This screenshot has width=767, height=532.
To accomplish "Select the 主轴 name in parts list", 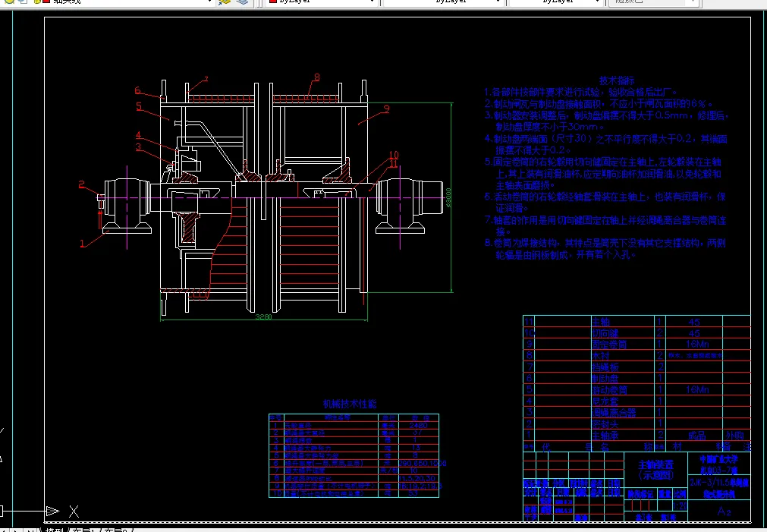I will pyautogui.click(x=601, y=322).
